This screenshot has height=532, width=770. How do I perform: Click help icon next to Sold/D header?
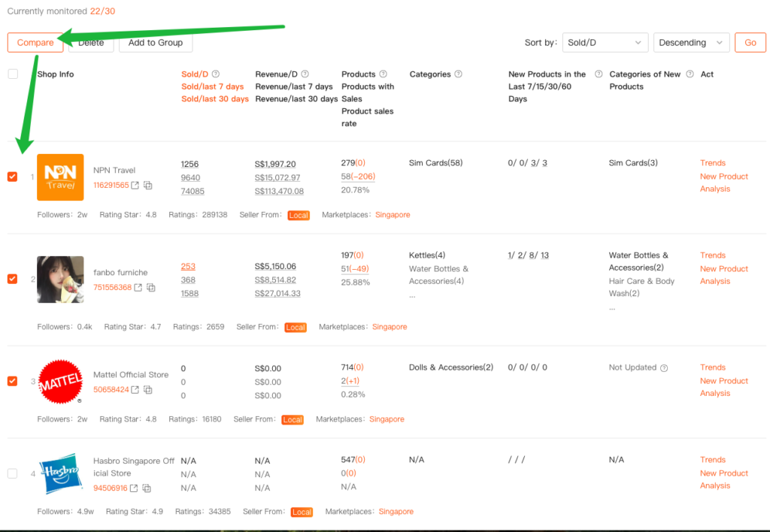[216, 74]
